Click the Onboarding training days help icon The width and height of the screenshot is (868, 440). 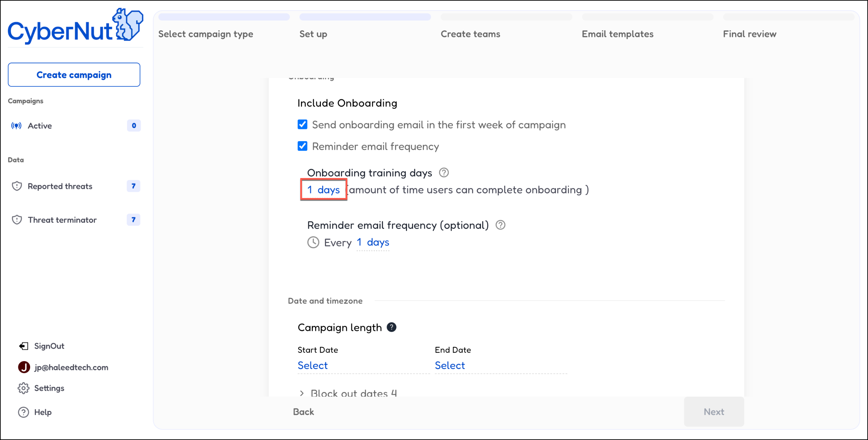[x=444, y=173]
